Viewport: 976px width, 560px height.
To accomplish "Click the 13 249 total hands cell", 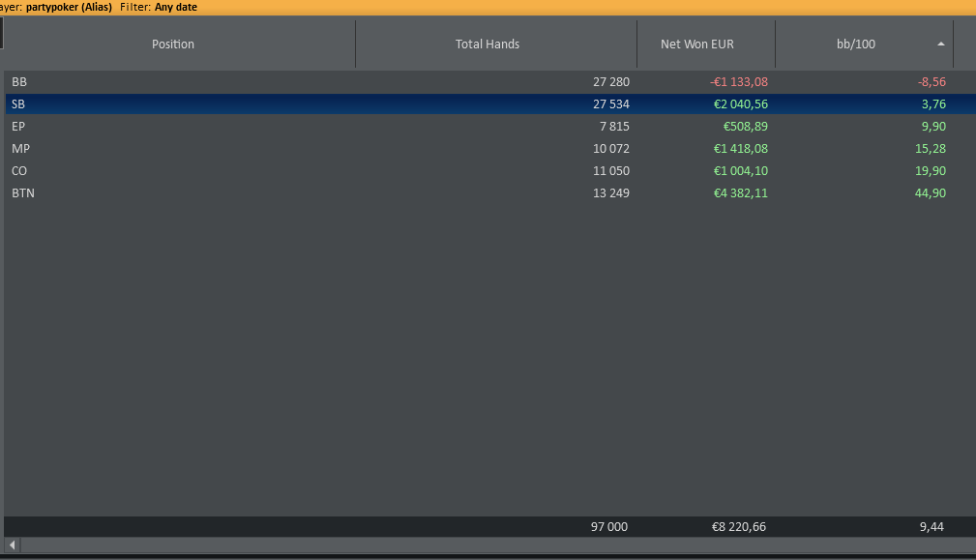I will point(610,193).
